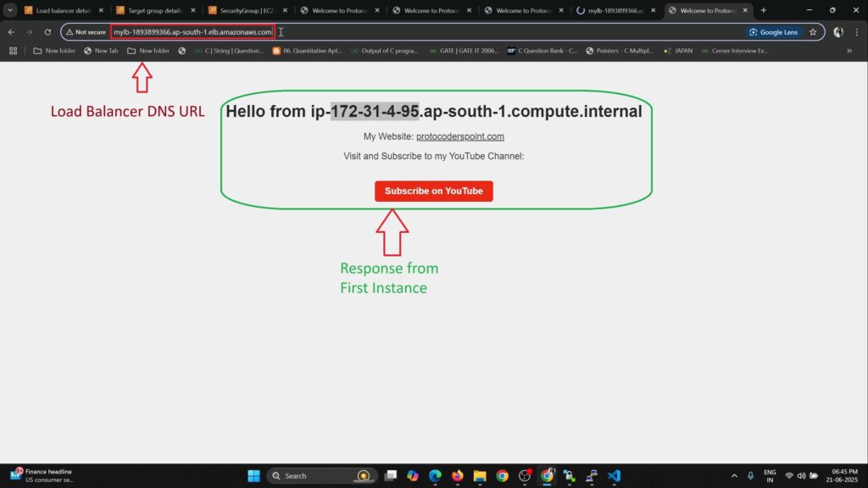Open the Output of C program bookmark

point(384,50)
